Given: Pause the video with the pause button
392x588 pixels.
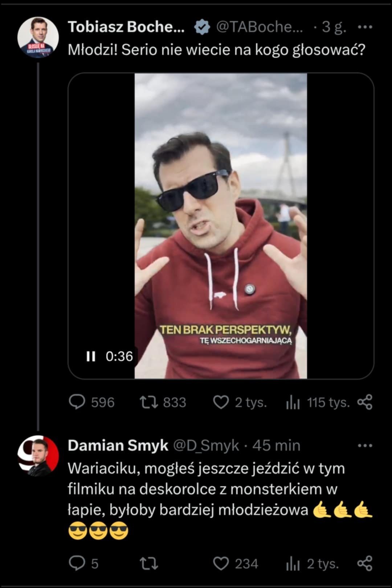Looking at the screenshot, I should [91, 357].
